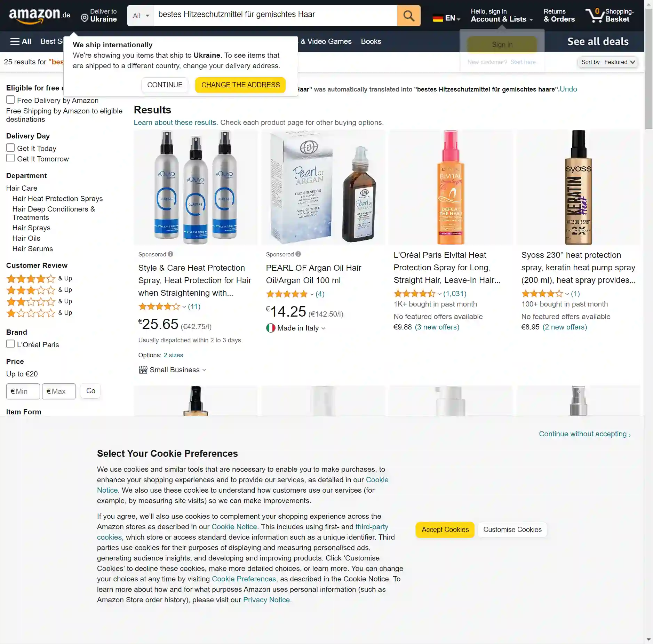Click the Small Business badge icon
653x644 pixels.
coord(143,370)
